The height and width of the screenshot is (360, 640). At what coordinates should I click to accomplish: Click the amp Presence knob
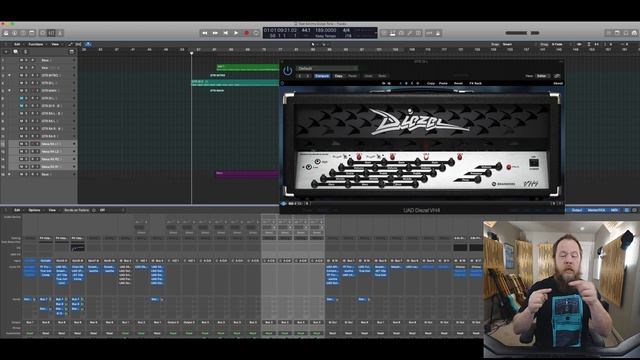point(488,173)
